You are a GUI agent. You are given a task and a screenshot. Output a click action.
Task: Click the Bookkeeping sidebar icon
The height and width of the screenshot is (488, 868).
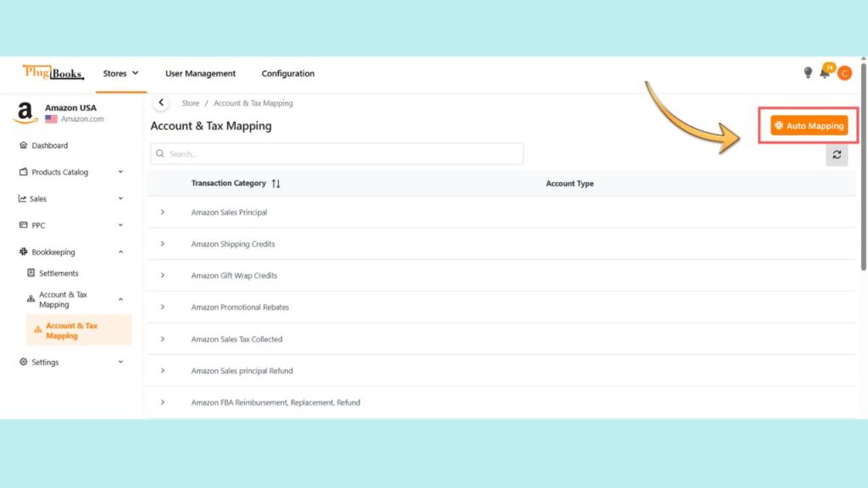point(23,251)
